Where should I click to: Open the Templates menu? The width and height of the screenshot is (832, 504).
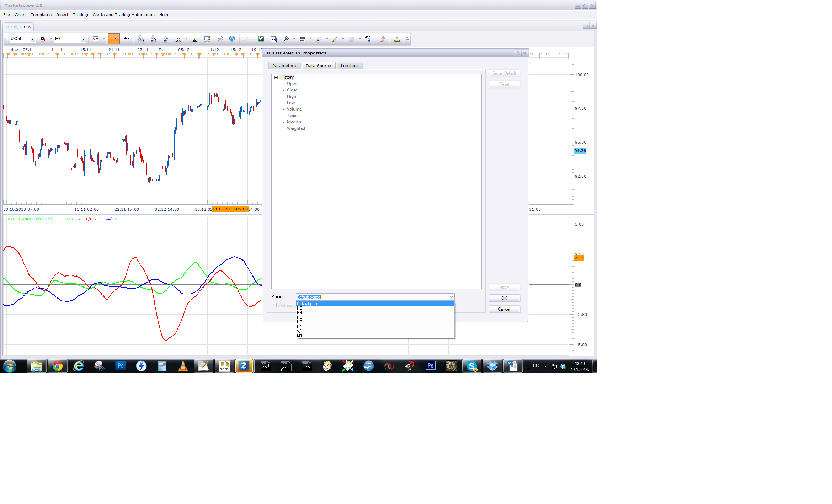click(41, 15)
